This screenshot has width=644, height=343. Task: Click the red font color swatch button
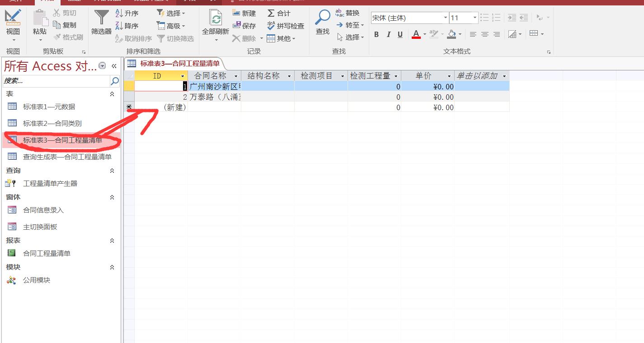tap(416, 34)
